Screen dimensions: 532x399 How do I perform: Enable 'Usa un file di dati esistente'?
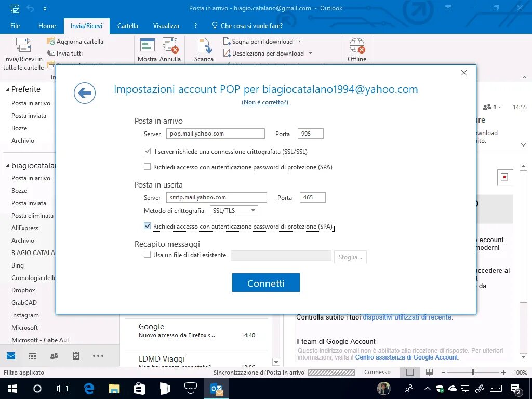147,255
